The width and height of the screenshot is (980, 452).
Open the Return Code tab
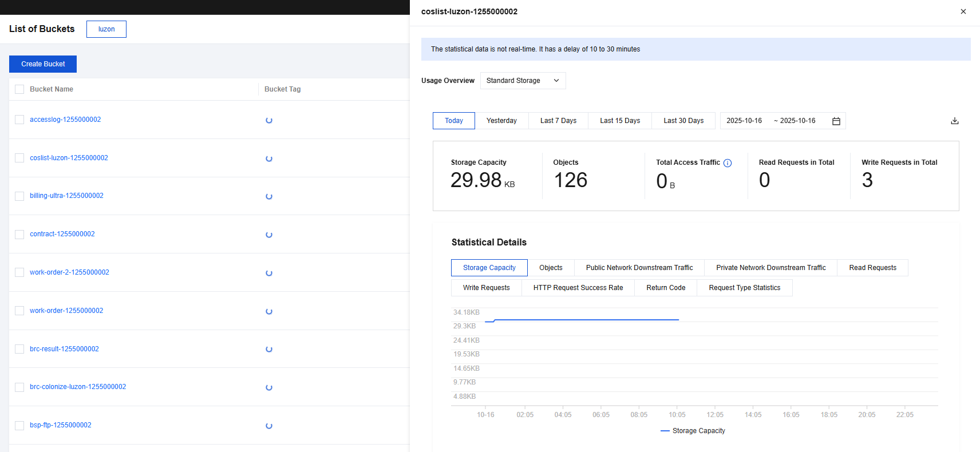[666, 288]
